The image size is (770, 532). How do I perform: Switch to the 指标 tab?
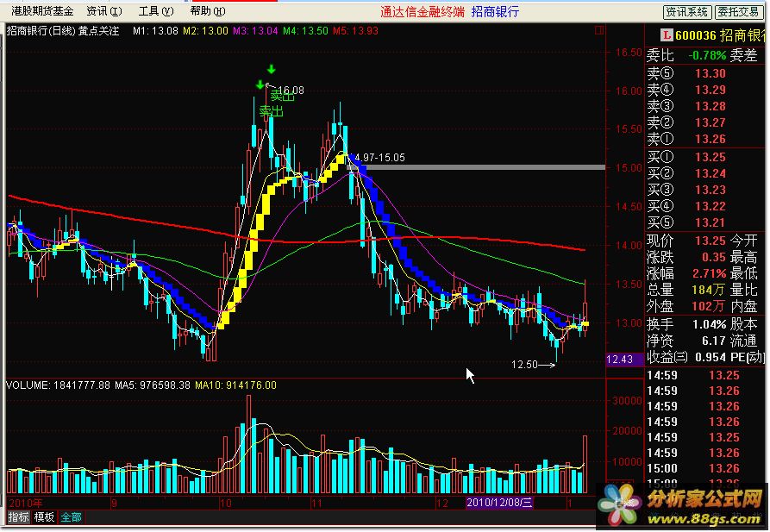pos(19,516)
